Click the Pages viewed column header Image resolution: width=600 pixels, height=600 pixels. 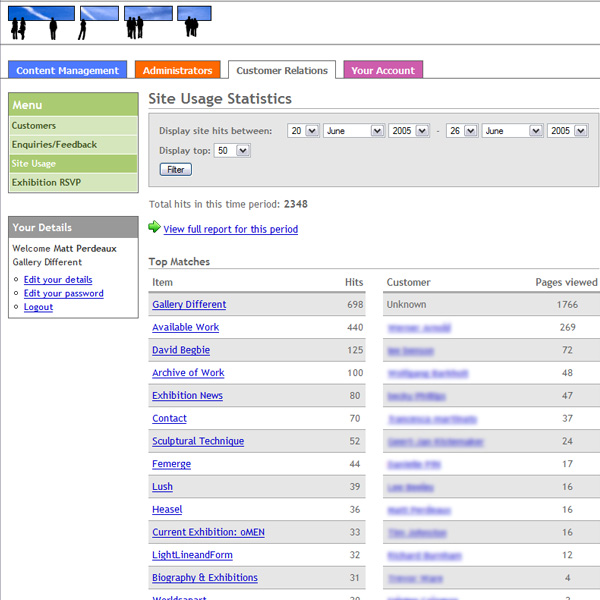(x=566, y=282)
